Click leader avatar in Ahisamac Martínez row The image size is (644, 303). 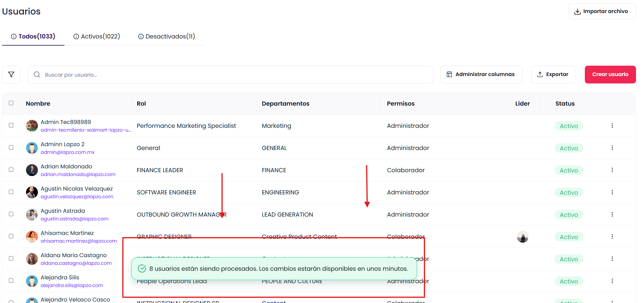click(x=522, y=237)
